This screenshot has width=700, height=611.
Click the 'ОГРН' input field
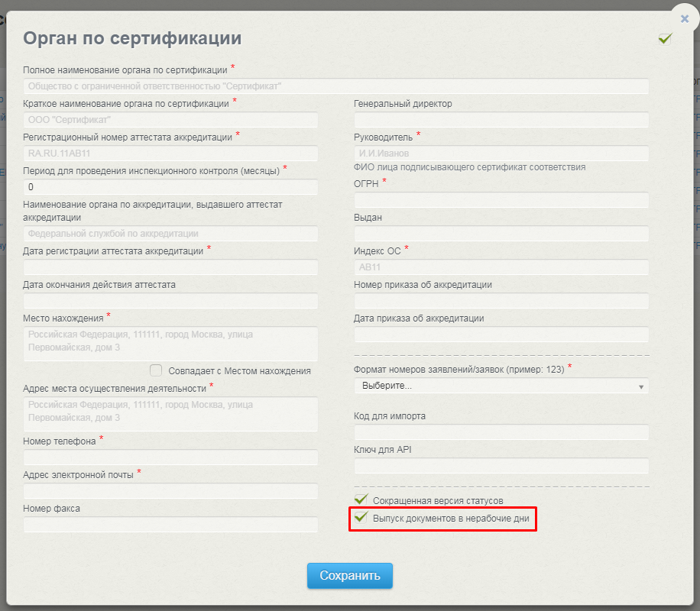point(501,199)
